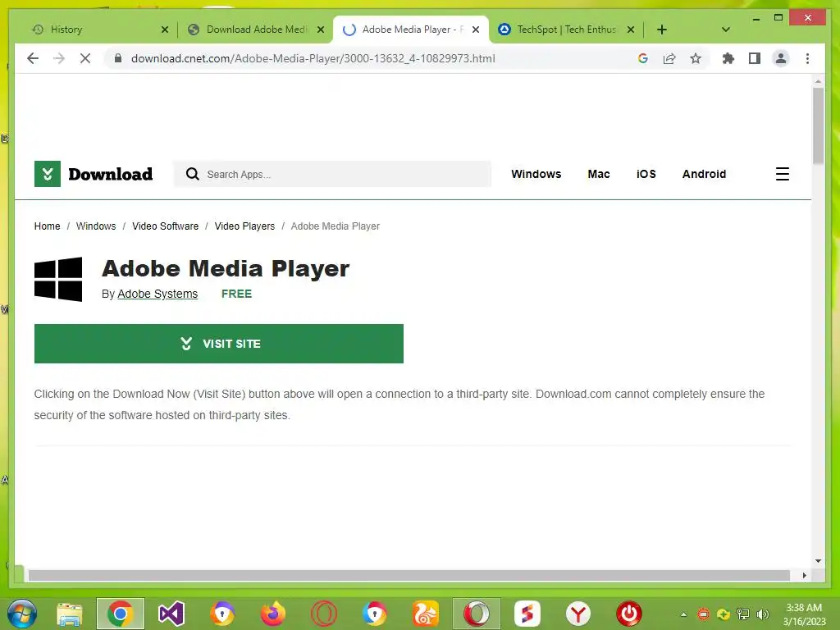840x630 pixels.
Task: Close the History tab
Action: click(164, 30)
